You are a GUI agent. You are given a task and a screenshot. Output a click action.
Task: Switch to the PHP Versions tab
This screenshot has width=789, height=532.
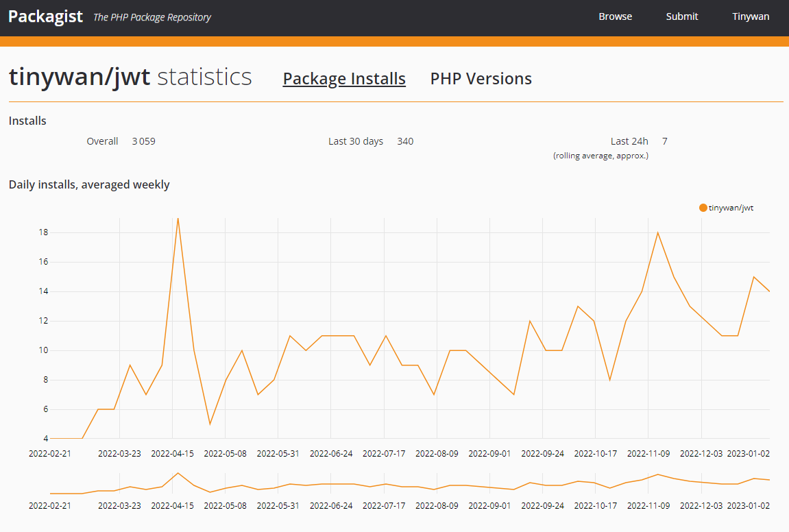coord(481,79)
